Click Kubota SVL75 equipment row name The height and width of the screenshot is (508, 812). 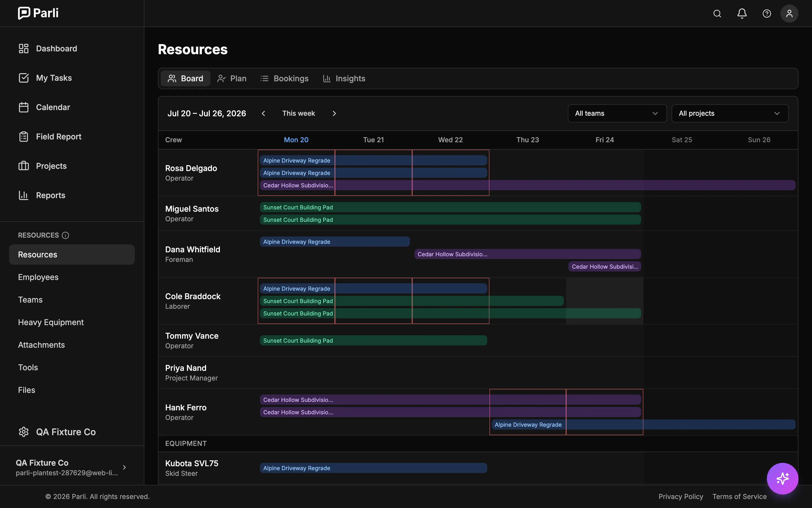(x=192, y=463)
